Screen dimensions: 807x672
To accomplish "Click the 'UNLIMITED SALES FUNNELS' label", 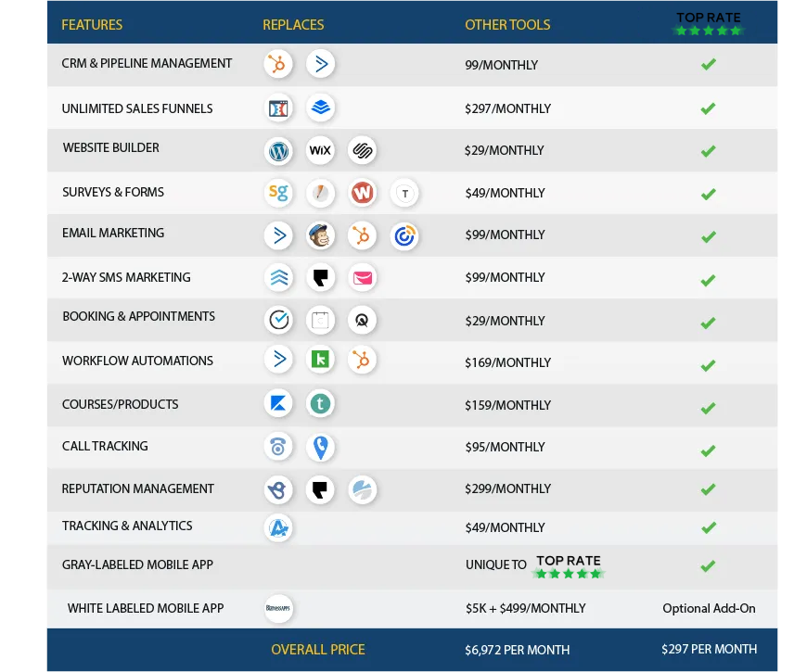I will click(137, 108).
